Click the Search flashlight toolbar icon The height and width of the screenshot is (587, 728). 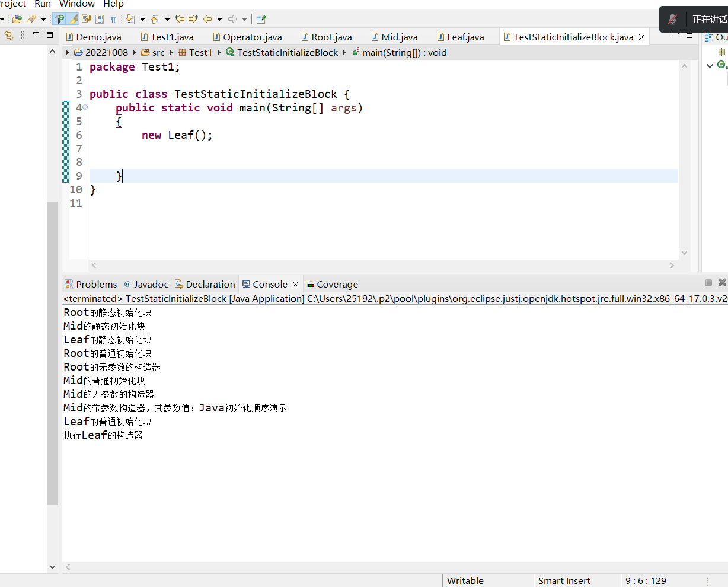click(31, 19)
